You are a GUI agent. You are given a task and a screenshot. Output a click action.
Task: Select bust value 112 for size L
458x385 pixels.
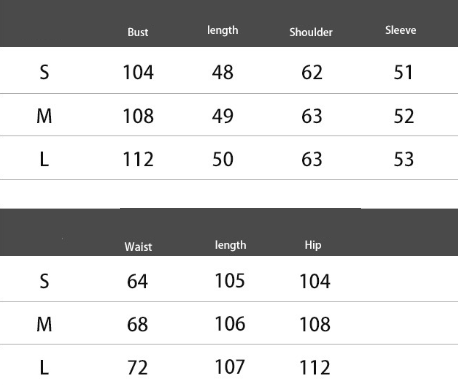coord(138,159)
